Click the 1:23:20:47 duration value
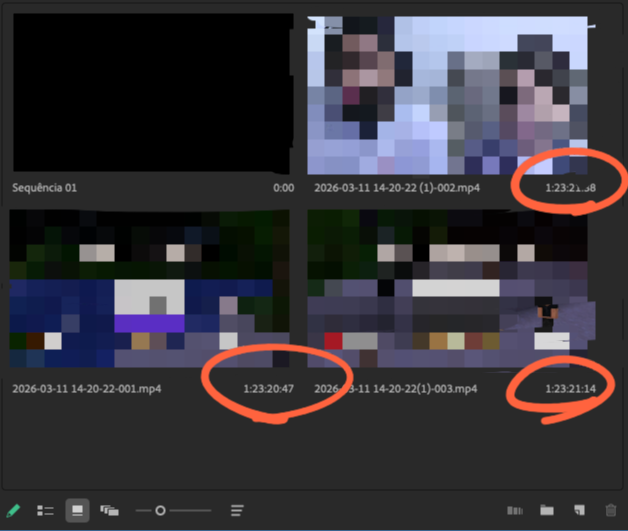Viewport: 628px width, 531px height. point(268,389)
